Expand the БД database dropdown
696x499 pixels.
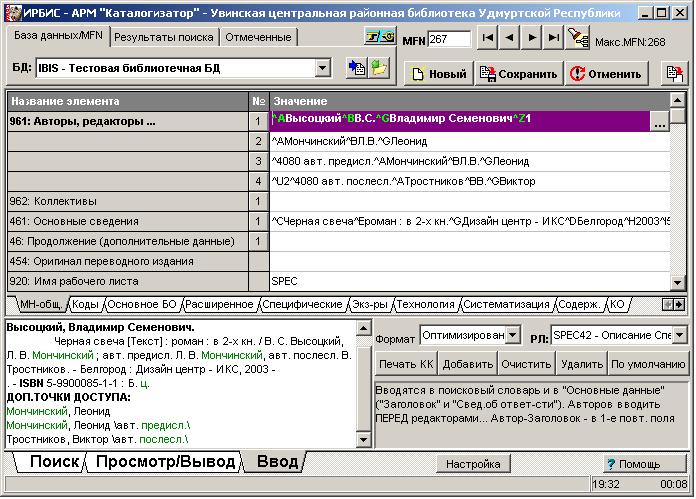click(x=323, y=68)
